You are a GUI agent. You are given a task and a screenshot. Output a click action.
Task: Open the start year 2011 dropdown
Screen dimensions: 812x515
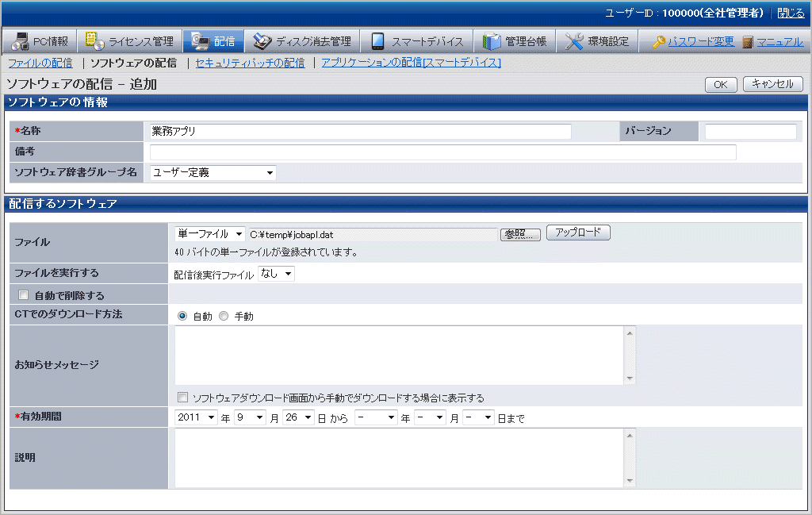pyautogui.click(x=197, y=417)
